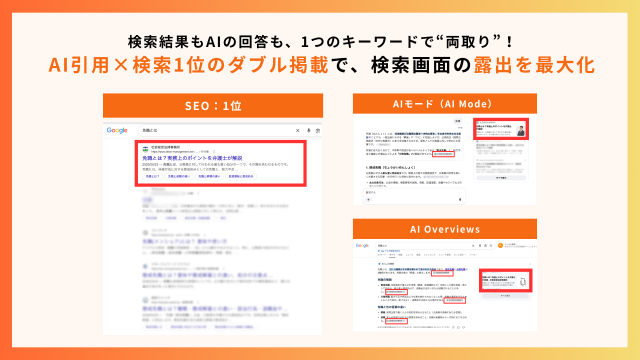Click the Google logo in the AI Overviews panel

362,245
